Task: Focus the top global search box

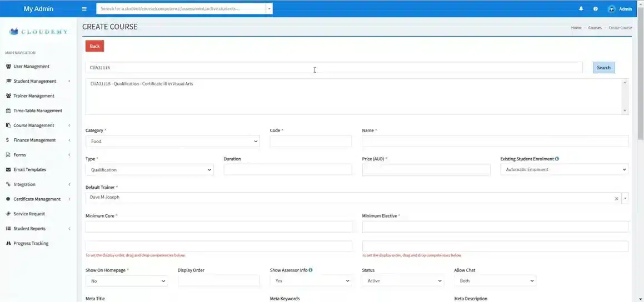Action: point(181,9)
